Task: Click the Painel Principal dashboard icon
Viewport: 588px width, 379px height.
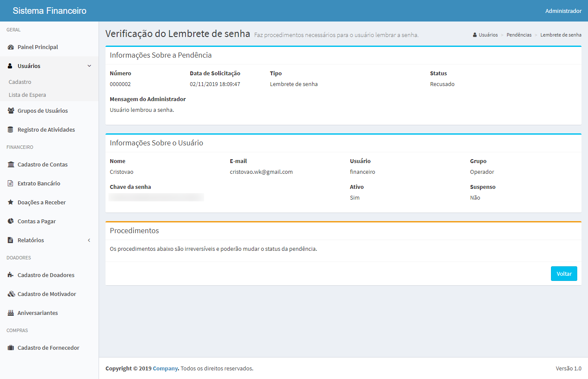Action: click(11, 47)
